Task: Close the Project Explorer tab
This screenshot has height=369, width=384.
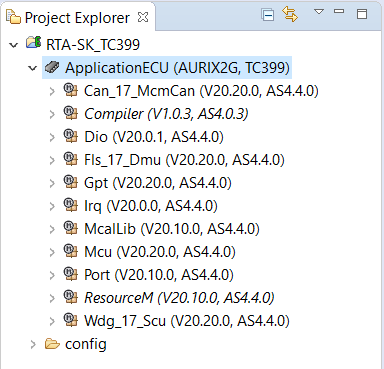Action: (x=143, y=17)
